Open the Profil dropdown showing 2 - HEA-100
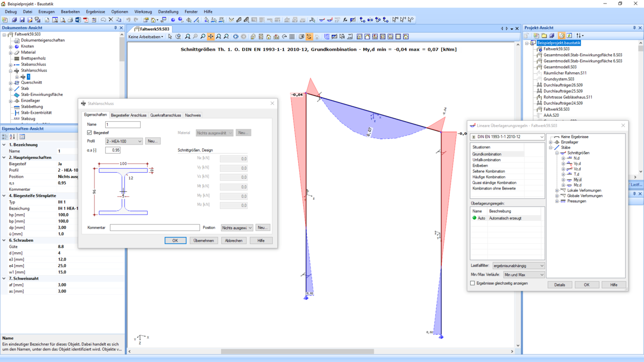Viewport: 644px width, 362px height. pyautogui.click(x=124, y=142)
